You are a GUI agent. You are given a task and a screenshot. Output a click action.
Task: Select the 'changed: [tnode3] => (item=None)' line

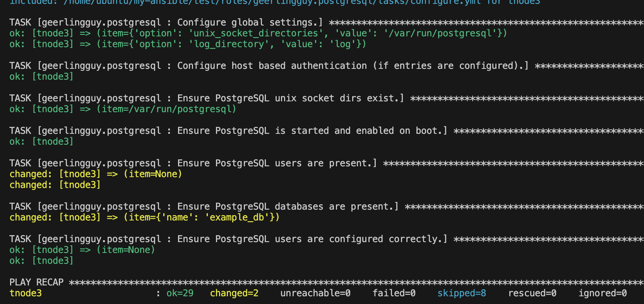[96, 174]
